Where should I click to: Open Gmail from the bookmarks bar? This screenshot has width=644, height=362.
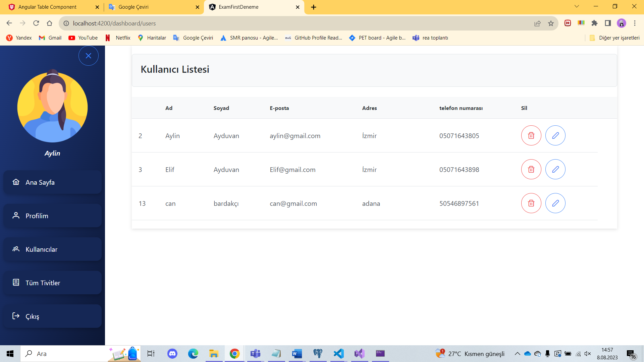click(50, 38)
